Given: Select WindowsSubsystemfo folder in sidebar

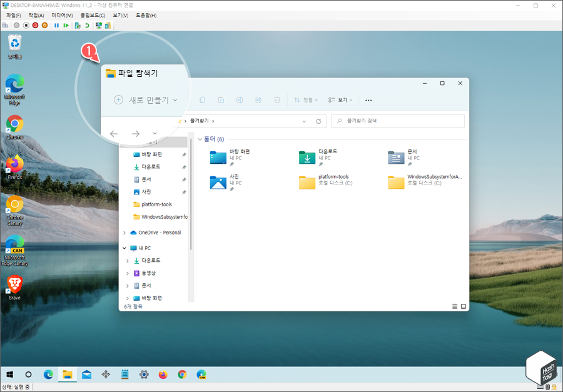Looking at the screenshot, I should pyautogui.click(x=161, y=217).
